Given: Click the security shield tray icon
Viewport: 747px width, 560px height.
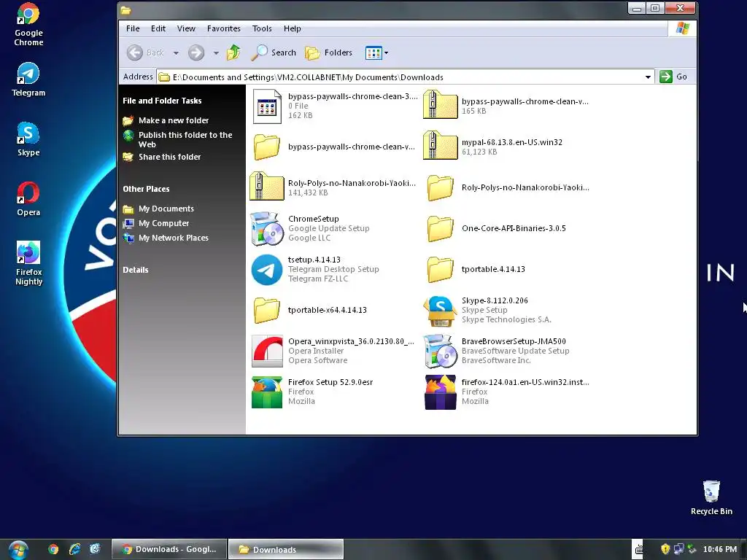Looking at the screenshot, I should [x=665, y=549].
